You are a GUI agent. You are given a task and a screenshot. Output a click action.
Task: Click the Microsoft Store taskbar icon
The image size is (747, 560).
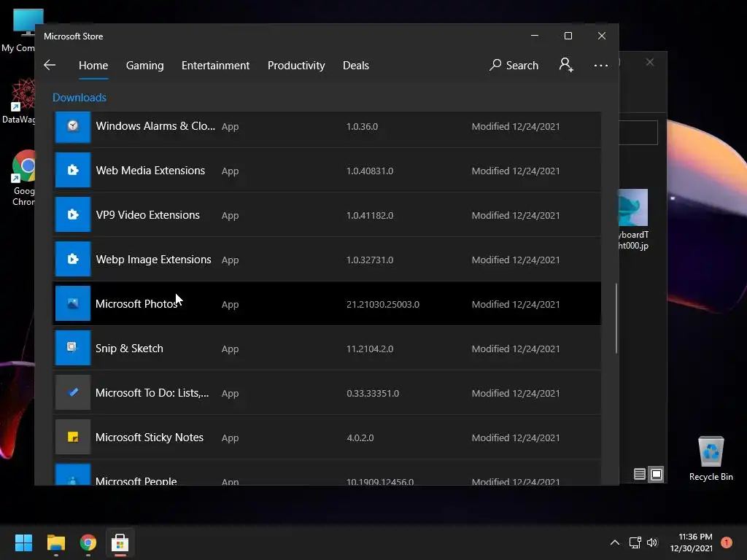click(x=120, y=542)
